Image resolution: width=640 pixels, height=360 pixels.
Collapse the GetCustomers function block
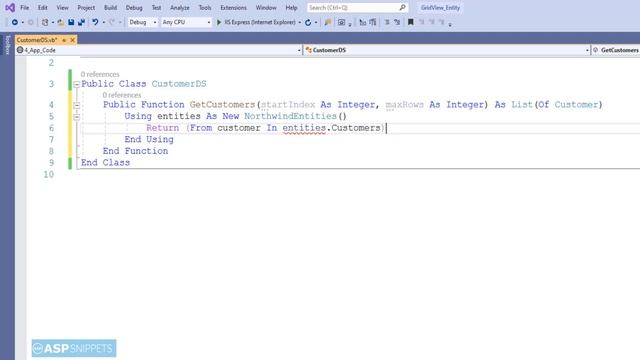(x=76, y=105)
